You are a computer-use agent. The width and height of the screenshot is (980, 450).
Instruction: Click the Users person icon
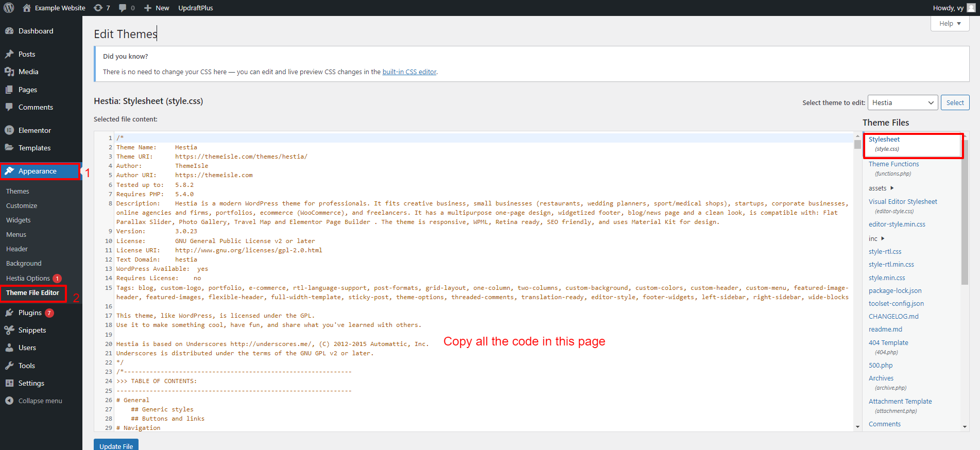pyautogui.click(x=9, y=348)
